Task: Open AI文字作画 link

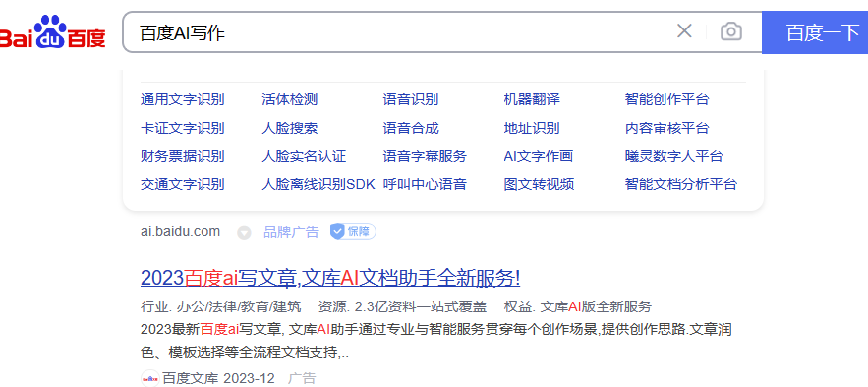Action: tap(538, 156)
